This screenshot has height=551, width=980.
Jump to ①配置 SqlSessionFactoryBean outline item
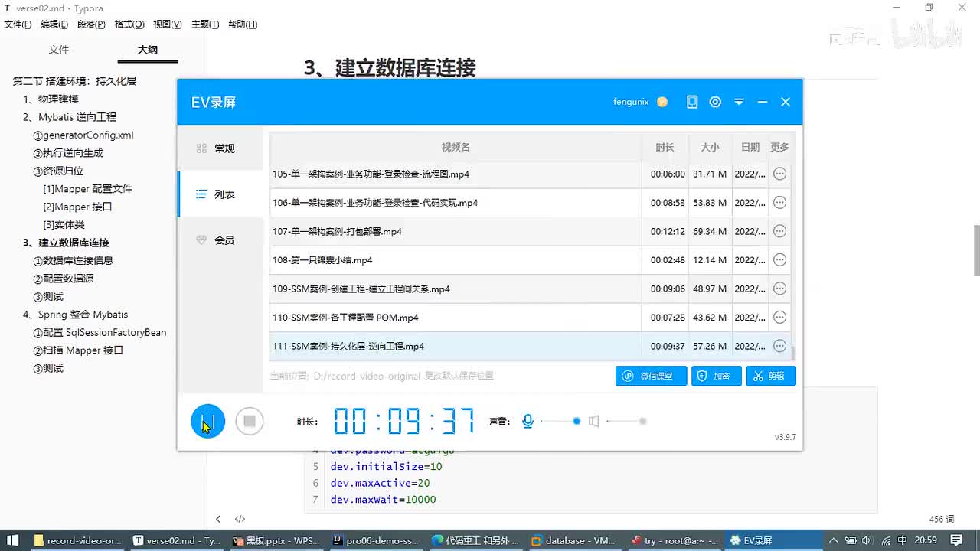coord(100,333)
